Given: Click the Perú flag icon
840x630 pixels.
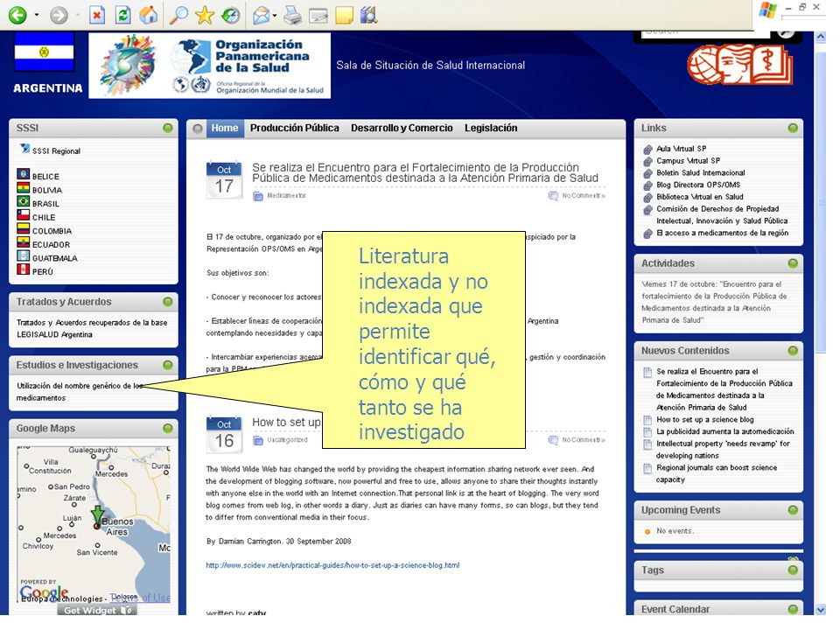Looking at the screenshot, I should coord(23,269).
